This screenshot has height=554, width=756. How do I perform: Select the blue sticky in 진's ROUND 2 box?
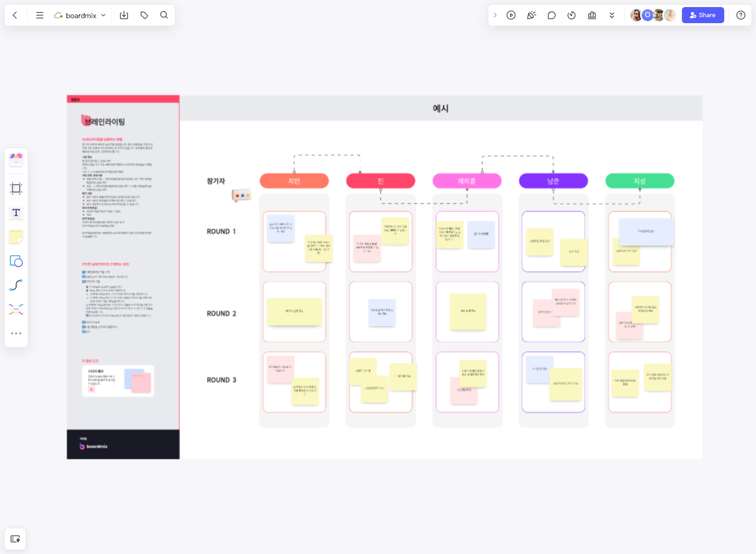click(382, 313)
